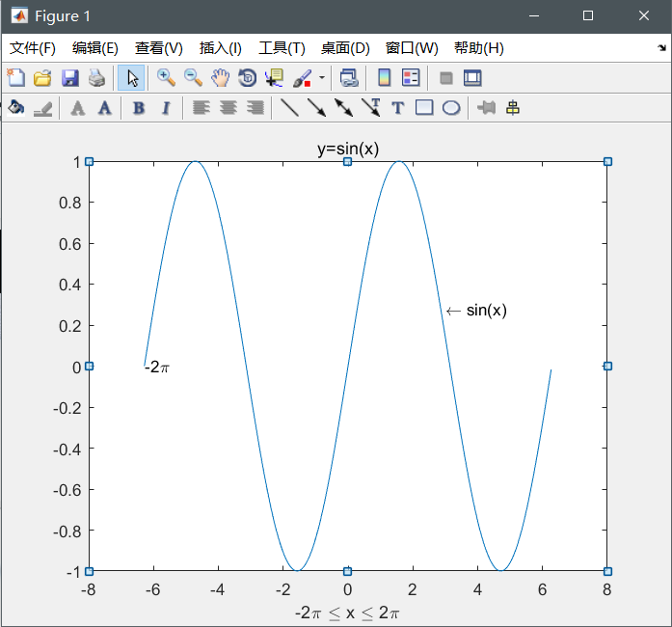
Task: Click Show Plot Tools and Dock Figure icon
Action: point(472,78)
